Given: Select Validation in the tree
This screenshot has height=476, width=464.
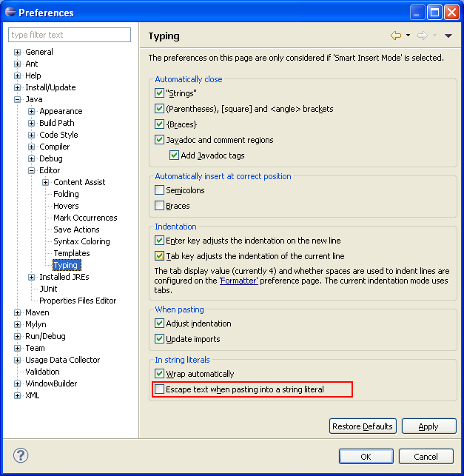Looking at the screenshot, I should pos(42,372).
